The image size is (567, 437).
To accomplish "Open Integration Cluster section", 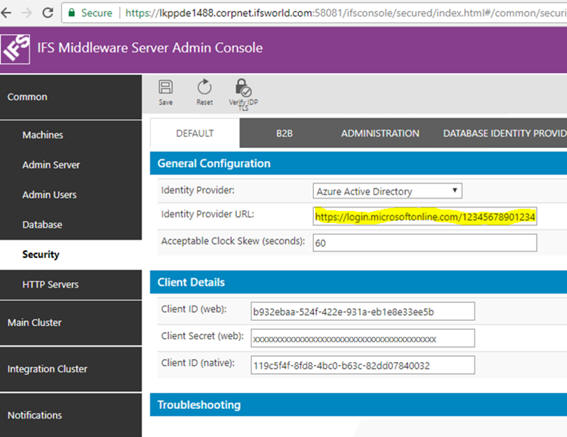I will click(x=71, y=369).
